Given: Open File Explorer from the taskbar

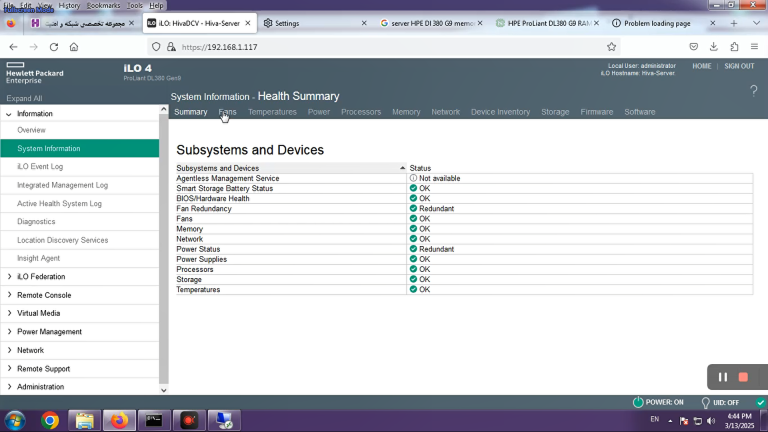Looking at the screenshot, I should (x=84, y=421).
